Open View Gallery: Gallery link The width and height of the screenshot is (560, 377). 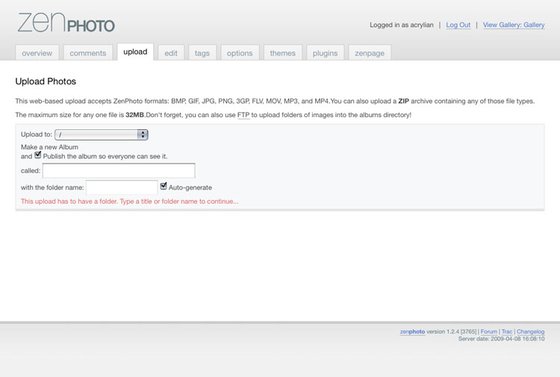(x=514, y=25)
